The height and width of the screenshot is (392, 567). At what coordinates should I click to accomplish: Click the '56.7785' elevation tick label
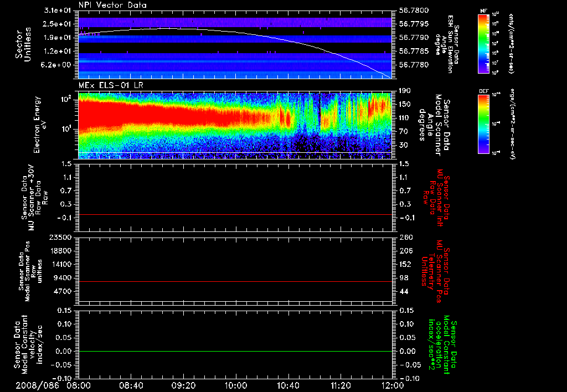tap(414, 51)
